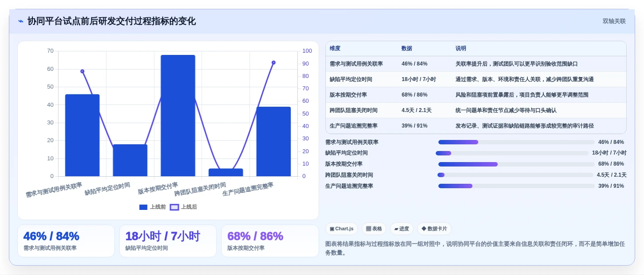Screen dimensions: 644x275
Task: Click the 缺陷平均定位时间 progress bar
Action: [512, 153]
